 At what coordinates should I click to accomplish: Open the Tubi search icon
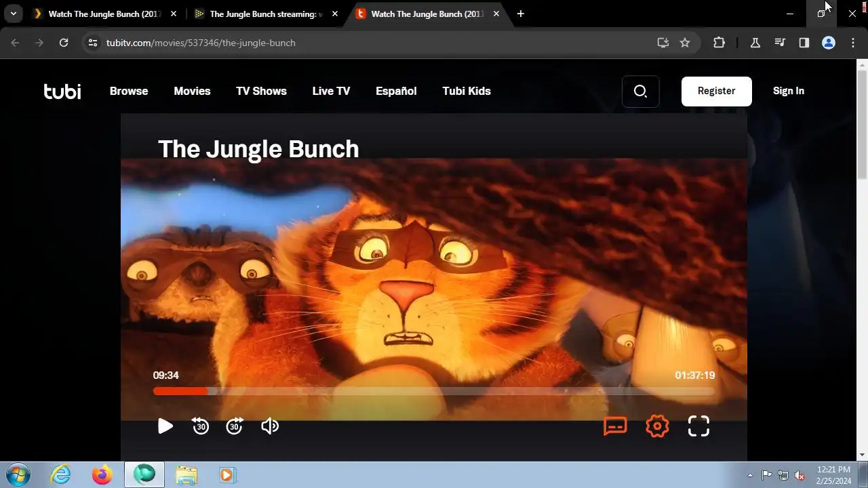click(x=640, y=91)
